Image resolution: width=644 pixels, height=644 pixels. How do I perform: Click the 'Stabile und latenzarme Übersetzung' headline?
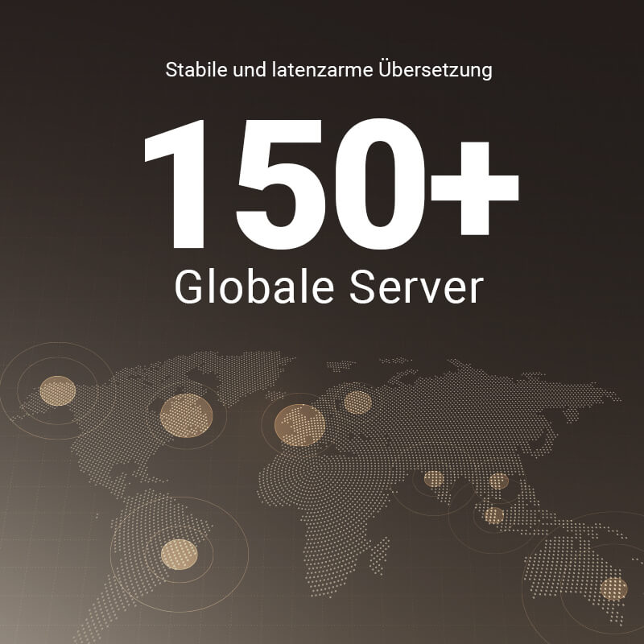tap(328, 69)
